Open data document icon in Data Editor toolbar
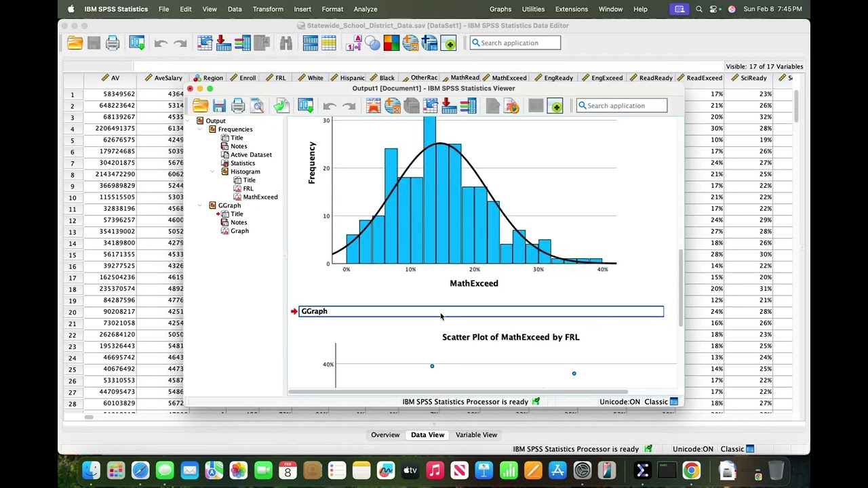Screen dimensions: 868x488 tap(75, 43)
